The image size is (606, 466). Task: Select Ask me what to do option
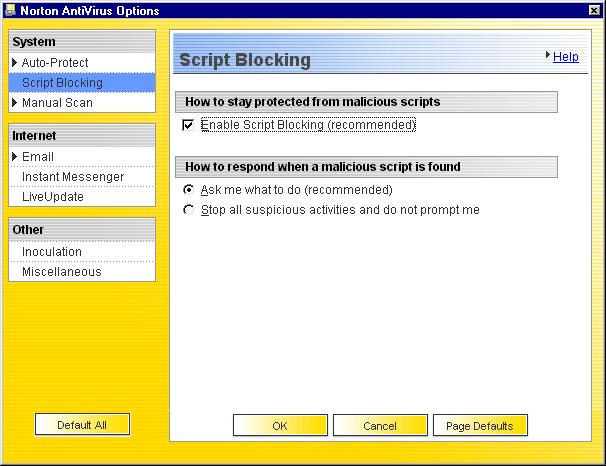188,190
